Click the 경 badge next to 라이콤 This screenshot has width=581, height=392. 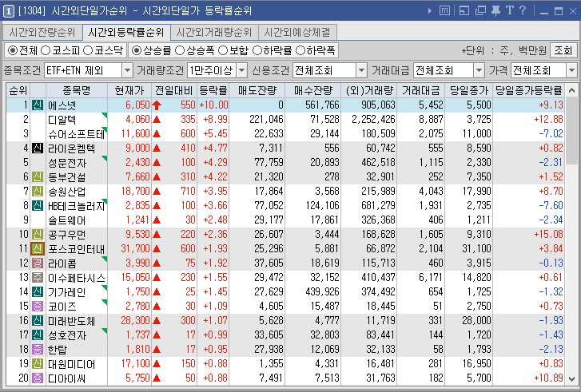[37, 263]
